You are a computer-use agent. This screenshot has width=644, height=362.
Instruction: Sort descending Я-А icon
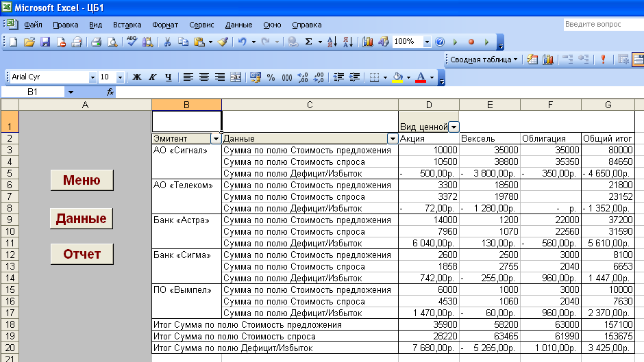coord(347,42)
